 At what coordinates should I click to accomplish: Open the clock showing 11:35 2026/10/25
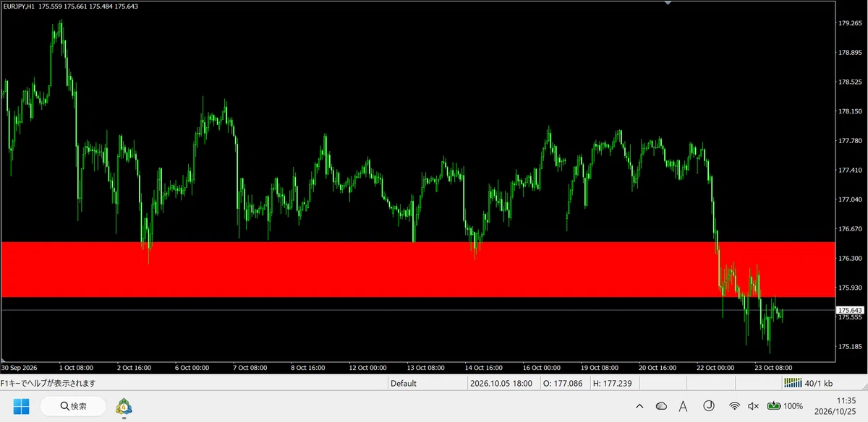tap(835, 406)
